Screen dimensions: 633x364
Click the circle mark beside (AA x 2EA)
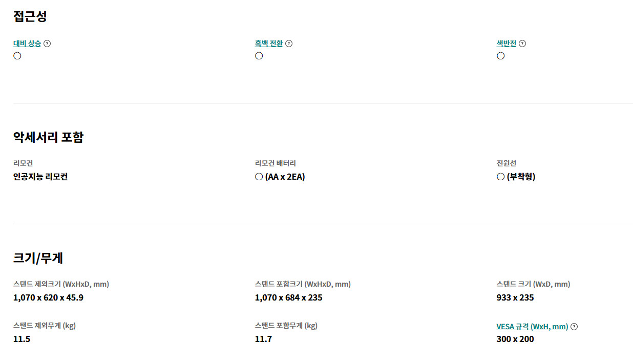(x=259, y=177)
